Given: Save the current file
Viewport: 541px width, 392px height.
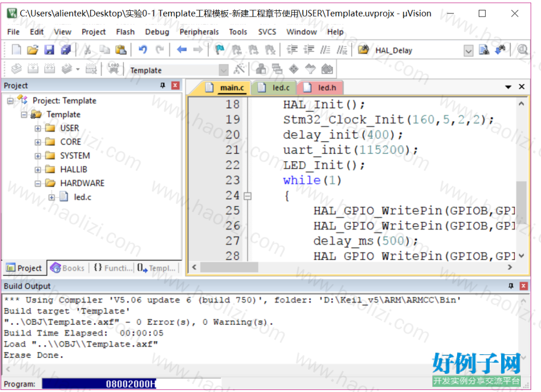Looking at the screenshot, I should [x=49, y=50].
